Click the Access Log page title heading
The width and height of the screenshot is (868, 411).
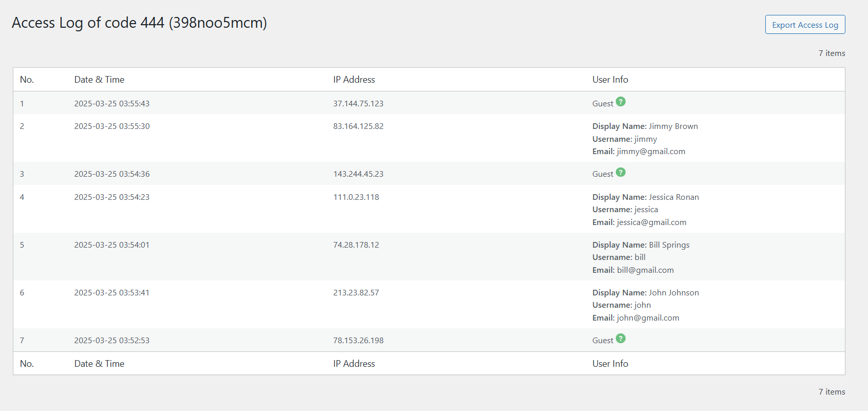coord(139,23)
